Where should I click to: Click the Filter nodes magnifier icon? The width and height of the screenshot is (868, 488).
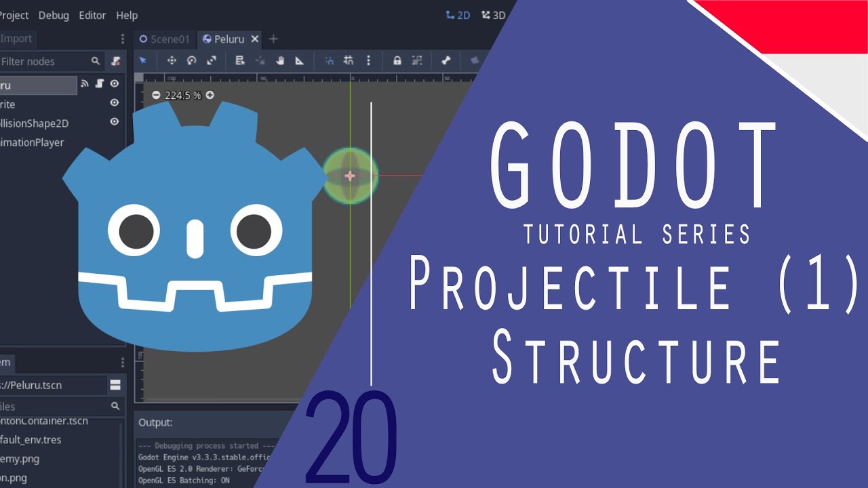tap(96, 61)
